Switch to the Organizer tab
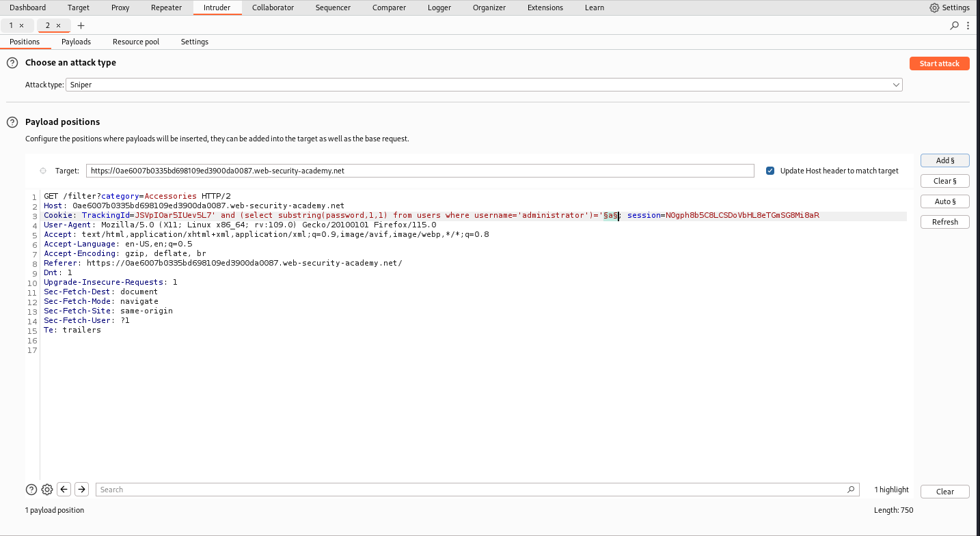Screen dimensions: 980x536 tap(489, 8)
